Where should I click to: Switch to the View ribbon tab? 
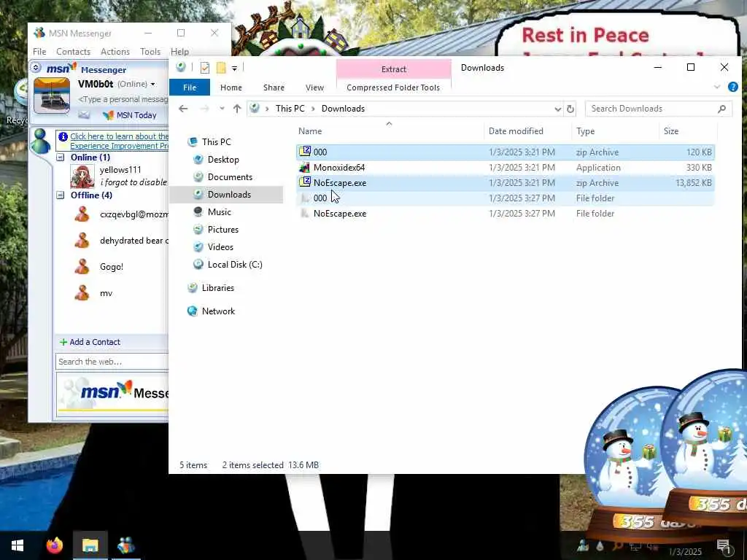click(x=314, y=87)
